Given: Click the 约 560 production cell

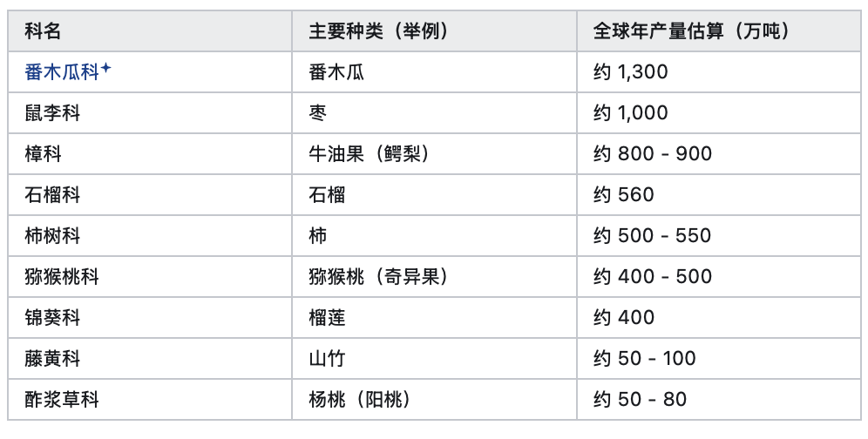Looking at the screenshot, I should tap(719, 195).
